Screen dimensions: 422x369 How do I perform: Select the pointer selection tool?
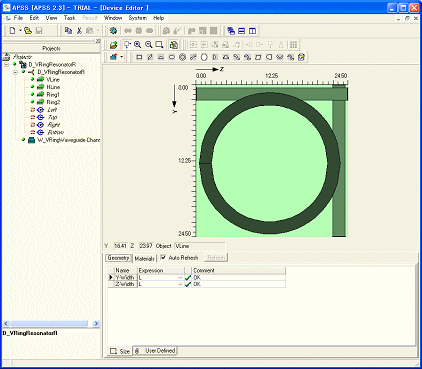[x=127, y=45]
